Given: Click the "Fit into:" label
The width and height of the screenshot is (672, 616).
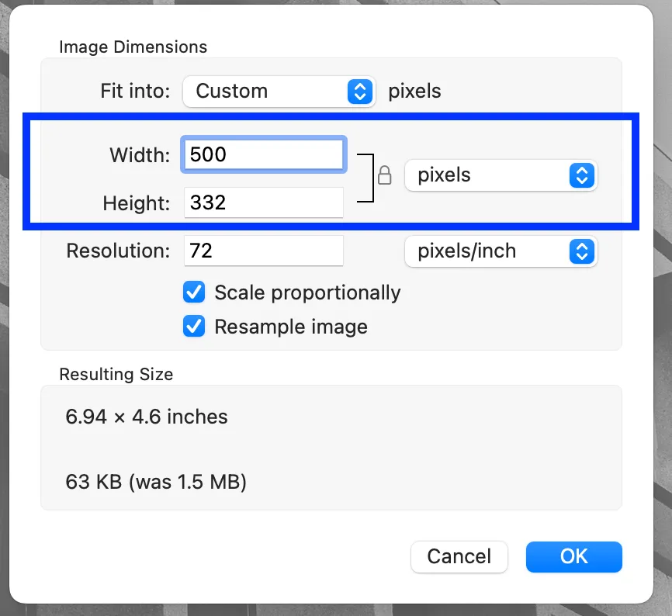Looking at the screenshot, I should point(135,92).
